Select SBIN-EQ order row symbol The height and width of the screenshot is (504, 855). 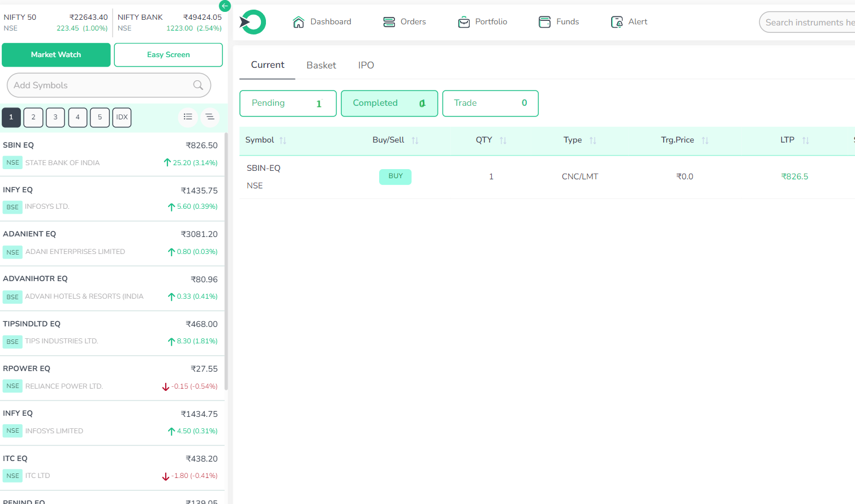tap(264, 169)
